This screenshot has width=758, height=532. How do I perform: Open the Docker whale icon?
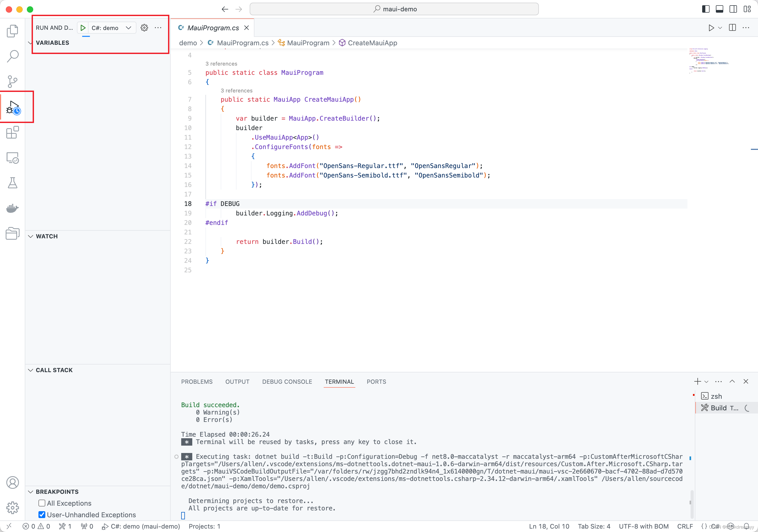tap(12, 208)
